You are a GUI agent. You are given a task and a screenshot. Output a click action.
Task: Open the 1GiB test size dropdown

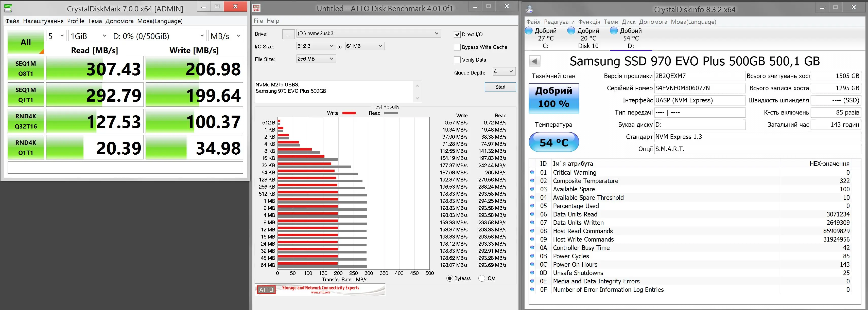coord(89,36)
